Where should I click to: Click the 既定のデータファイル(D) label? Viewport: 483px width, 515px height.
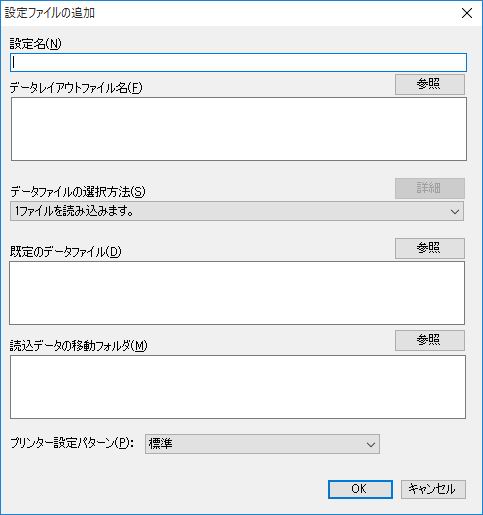(x=66, y=252)
